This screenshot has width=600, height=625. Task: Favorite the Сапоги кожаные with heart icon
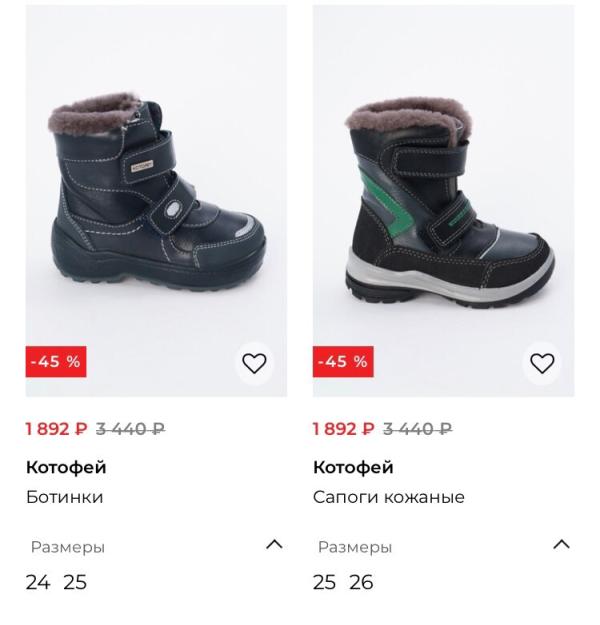541,363
